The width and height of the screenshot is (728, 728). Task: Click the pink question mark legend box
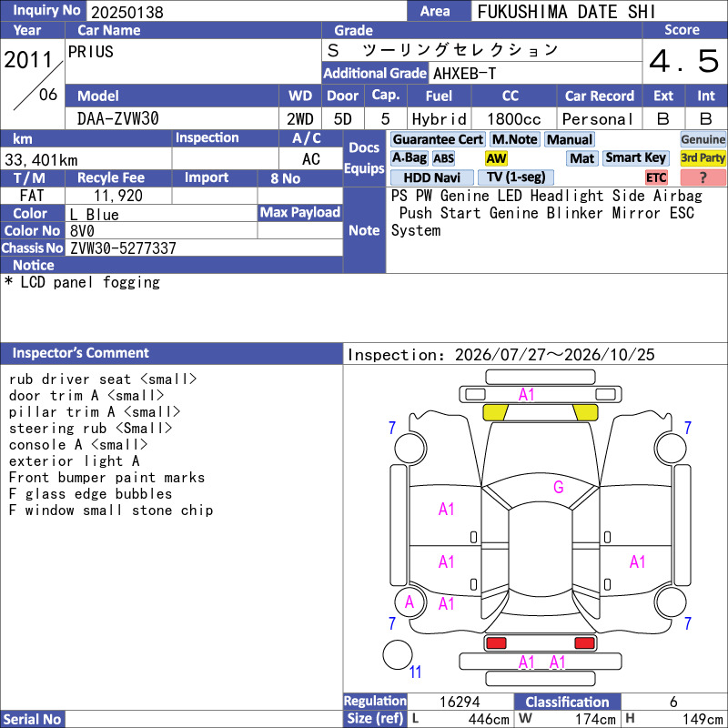click(703, 177)
